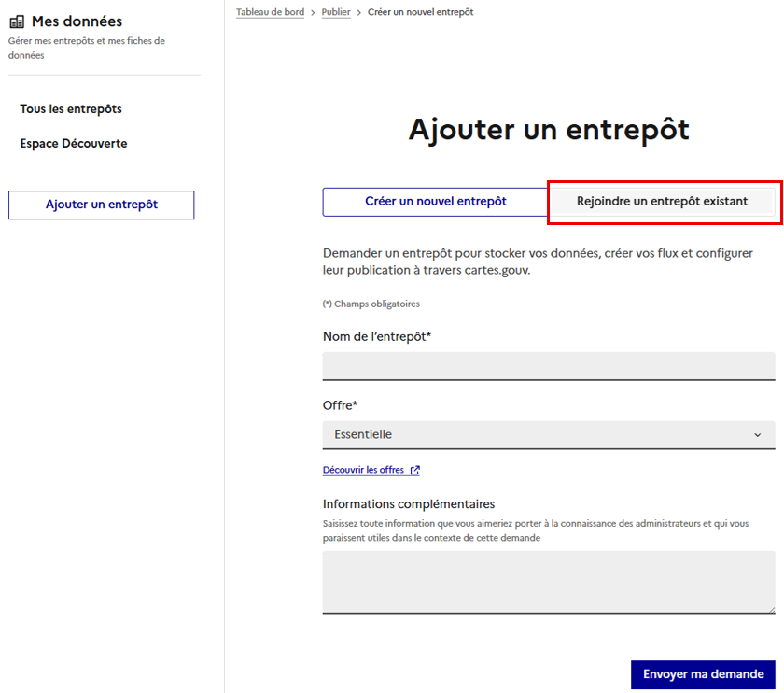The width and height of the screenshot is (784, 693).
Task: Click the Informations complémentaires text area
Action: point(548,579)
